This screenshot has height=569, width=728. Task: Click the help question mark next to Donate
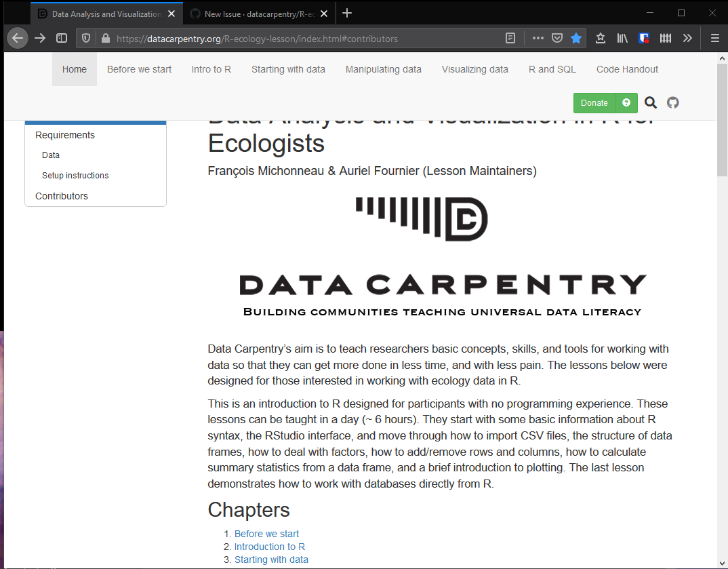point(626,102)
